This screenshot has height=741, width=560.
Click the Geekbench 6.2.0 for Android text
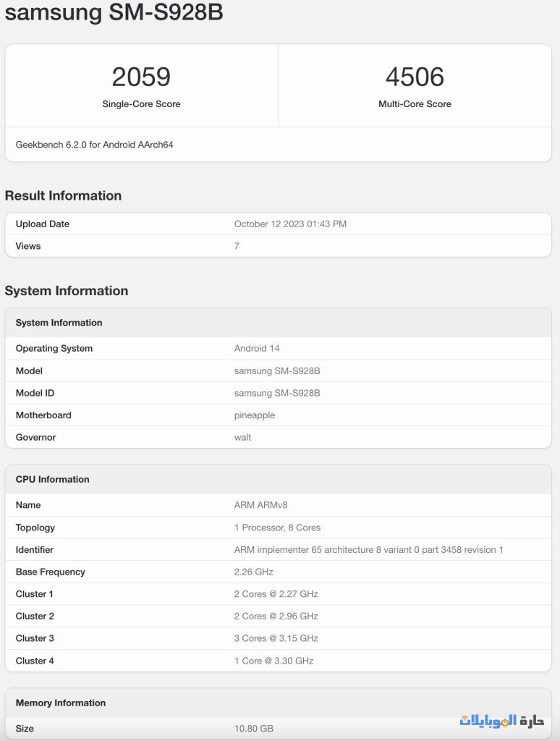pos(94,145)
